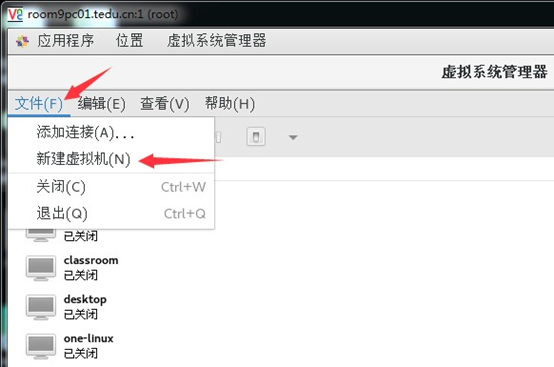
Task: Click 已关闭 status under one-linux
Action: click(81, 354)
